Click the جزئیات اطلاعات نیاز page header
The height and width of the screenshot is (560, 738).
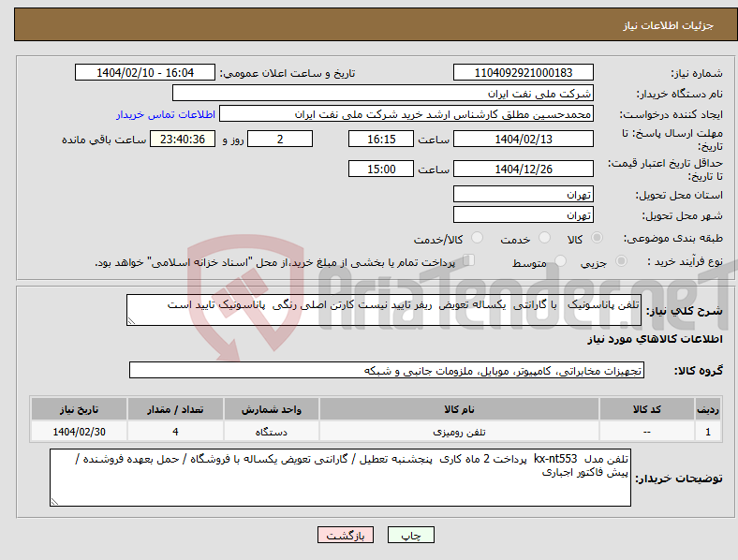pos(669,25)
